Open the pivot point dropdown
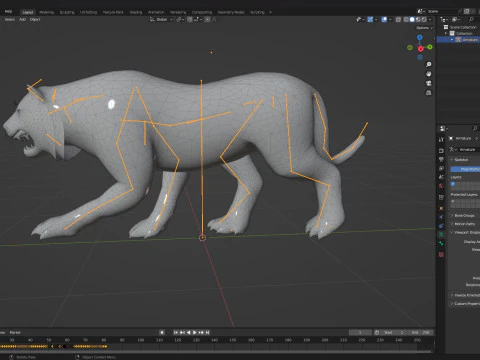This screenshot has width=480, height=360. click(179, 19)
